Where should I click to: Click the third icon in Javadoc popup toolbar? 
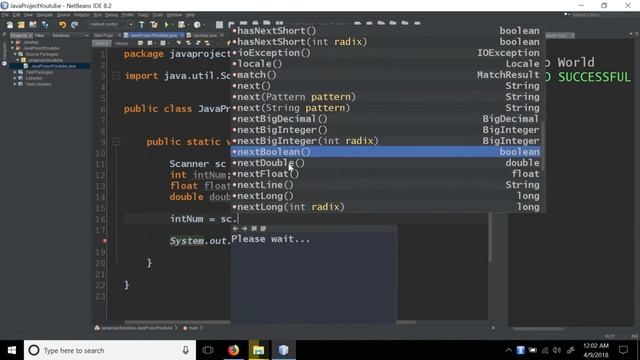coord(254,229)
